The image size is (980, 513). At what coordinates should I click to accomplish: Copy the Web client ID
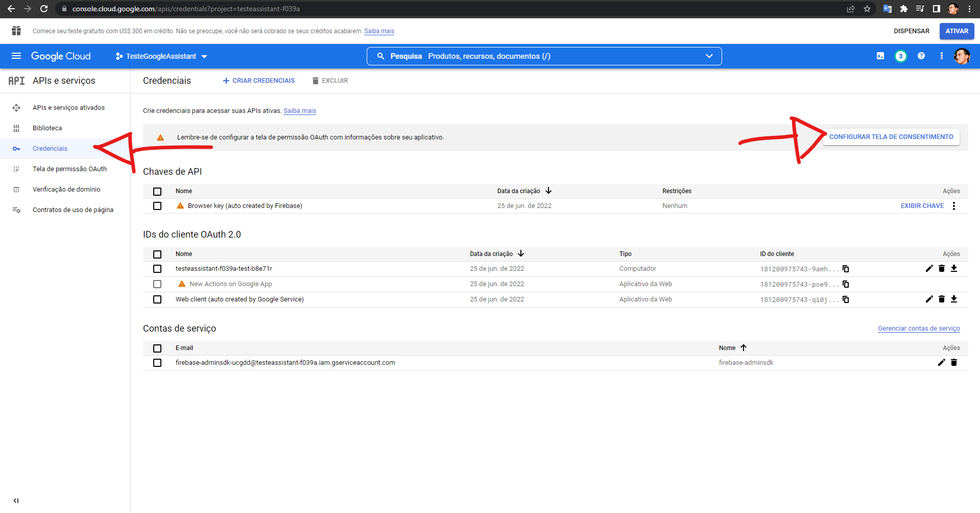(x=846, y=299)
